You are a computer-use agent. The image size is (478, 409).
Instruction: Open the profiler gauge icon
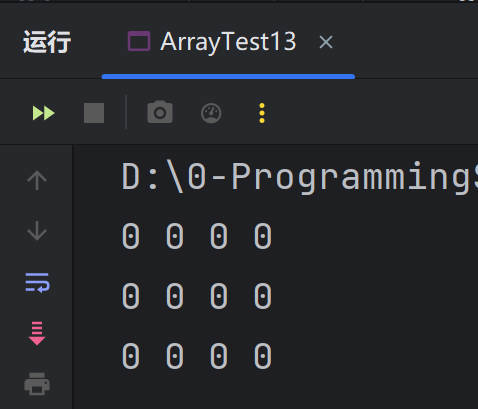point(211,113)
